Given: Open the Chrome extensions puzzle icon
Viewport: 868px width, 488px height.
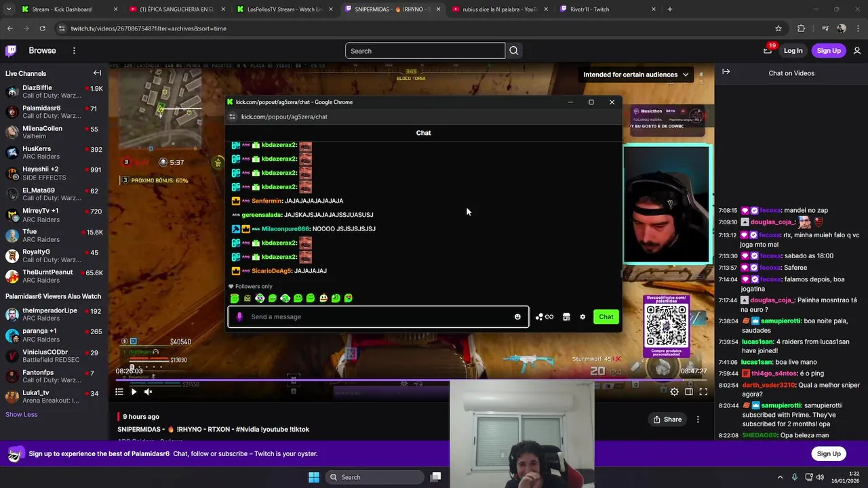Looking at the screenshot, I should [x=802, y=28].
